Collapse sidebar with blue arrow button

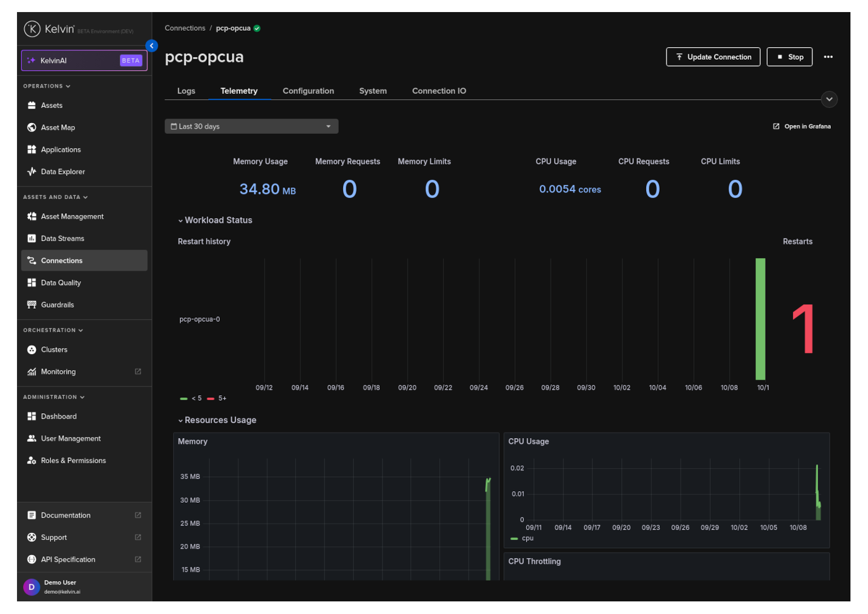pyautogui.click(x=152, y=46)
